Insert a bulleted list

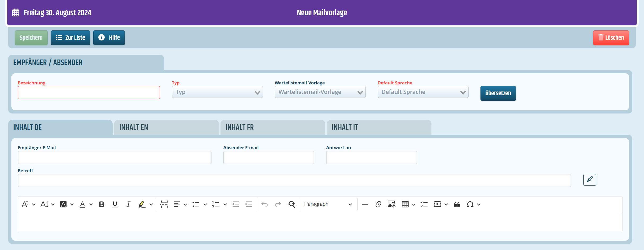196,204
